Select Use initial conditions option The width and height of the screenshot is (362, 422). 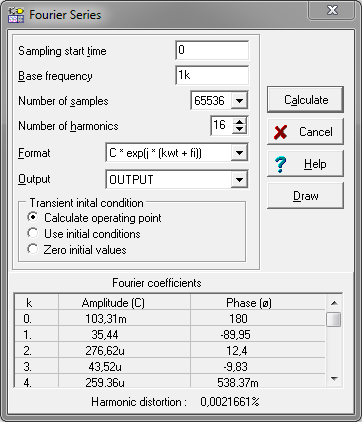pos(33,233)
